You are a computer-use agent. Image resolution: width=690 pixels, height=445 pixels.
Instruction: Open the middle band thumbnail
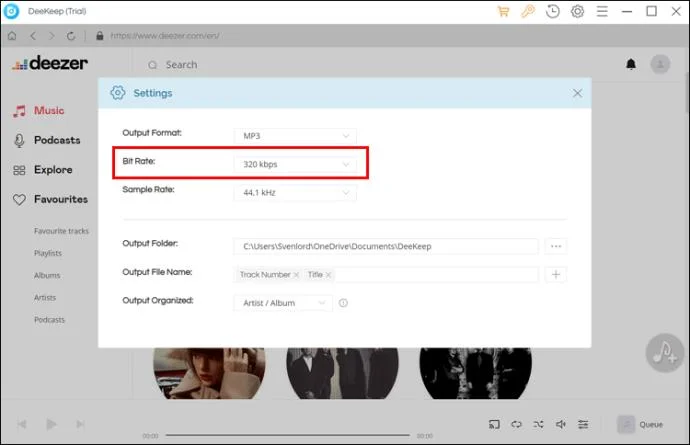[x=342, y=373]
